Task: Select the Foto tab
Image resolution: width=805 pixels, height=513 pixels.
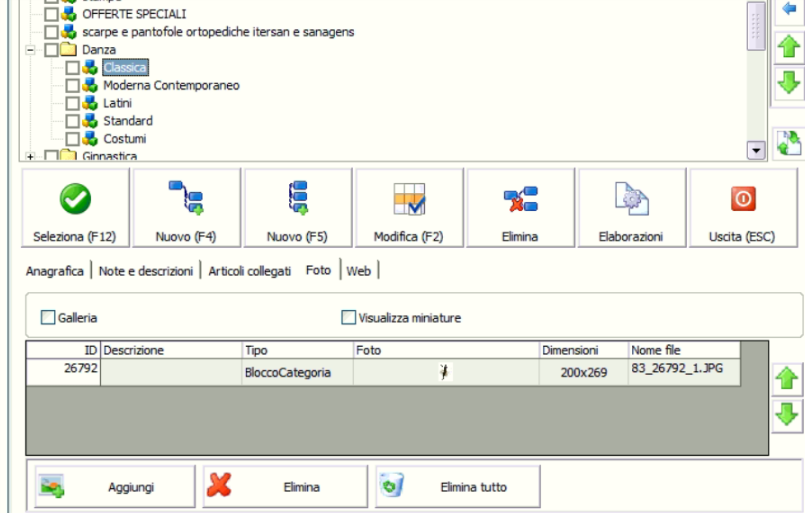Action: coord(318,270)
